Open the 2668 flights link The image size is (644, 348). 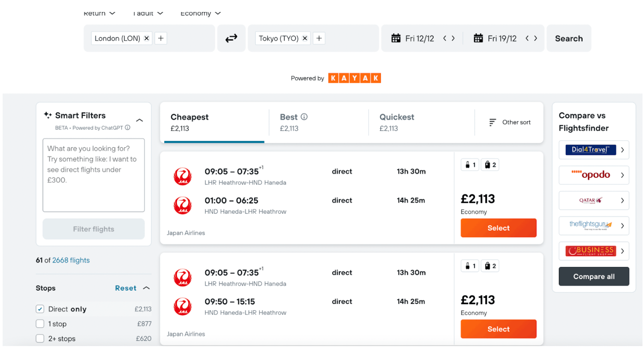[x=71, y=260]
